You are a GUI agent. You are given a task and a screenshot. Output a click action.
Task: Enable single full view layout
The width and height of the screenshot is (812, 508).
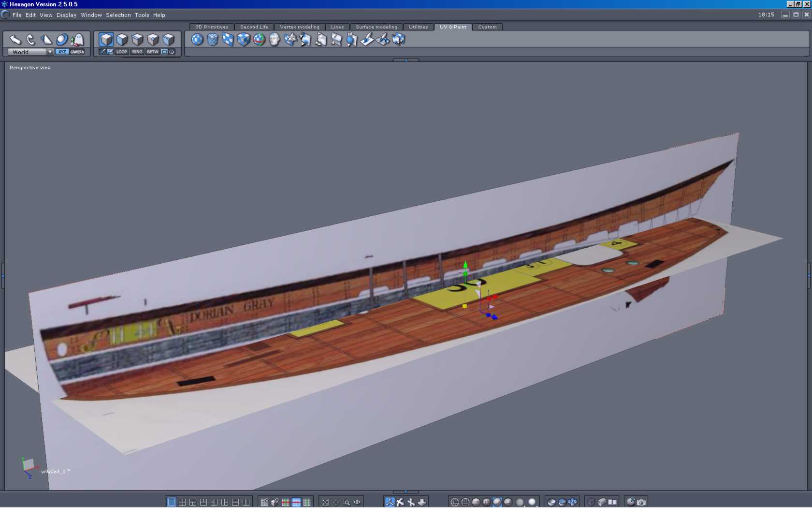click(x=171, y=502)
